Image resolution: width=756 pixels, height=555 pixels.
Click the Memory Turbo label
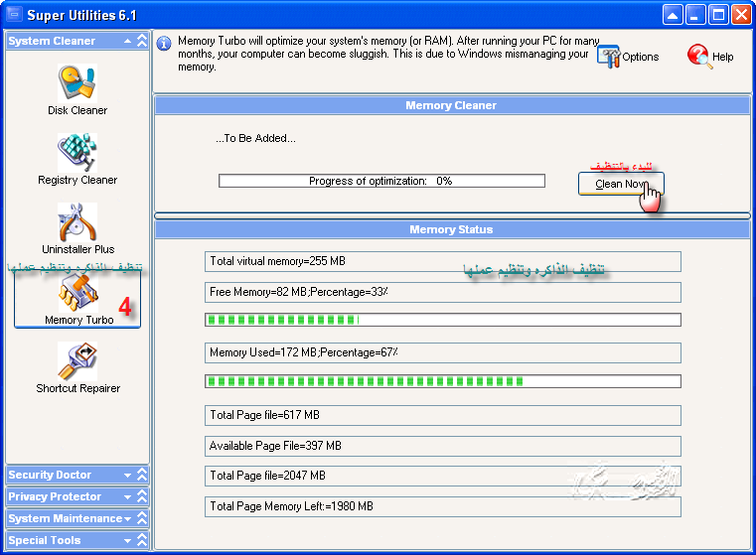tap(79, 320)
